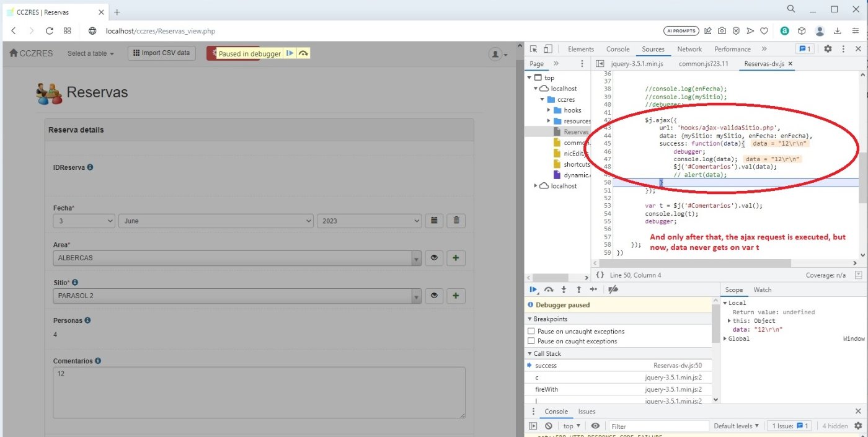
Task: Open DevTools settings gear
Action: (x=828, y=49)
